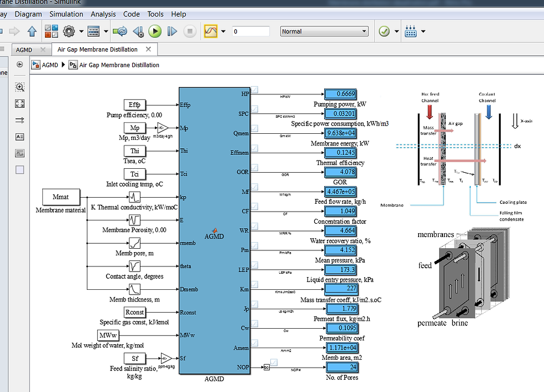
Task: Click the GOR signal logging badge
Action: click(x=255, y=168)
